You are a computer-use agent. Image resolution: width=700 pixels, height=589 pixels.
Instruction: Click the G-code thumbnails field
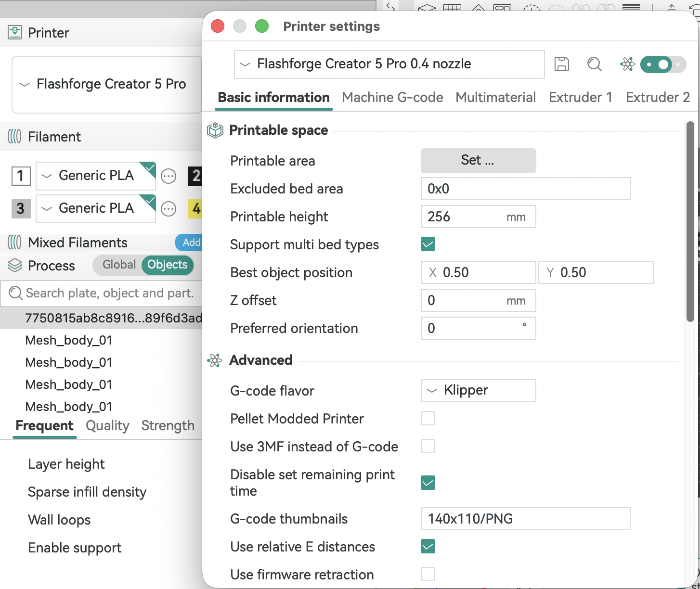pos(525,519)
